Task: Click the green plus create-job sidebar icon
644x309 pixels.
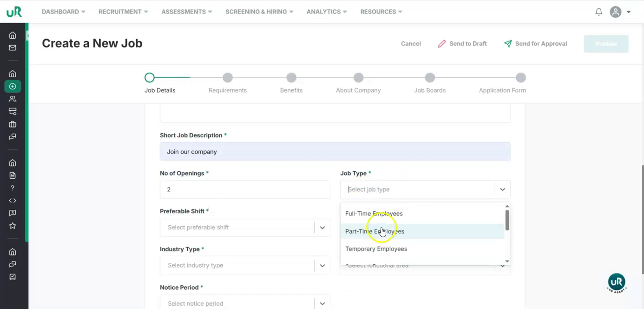Action: (13, 86)
